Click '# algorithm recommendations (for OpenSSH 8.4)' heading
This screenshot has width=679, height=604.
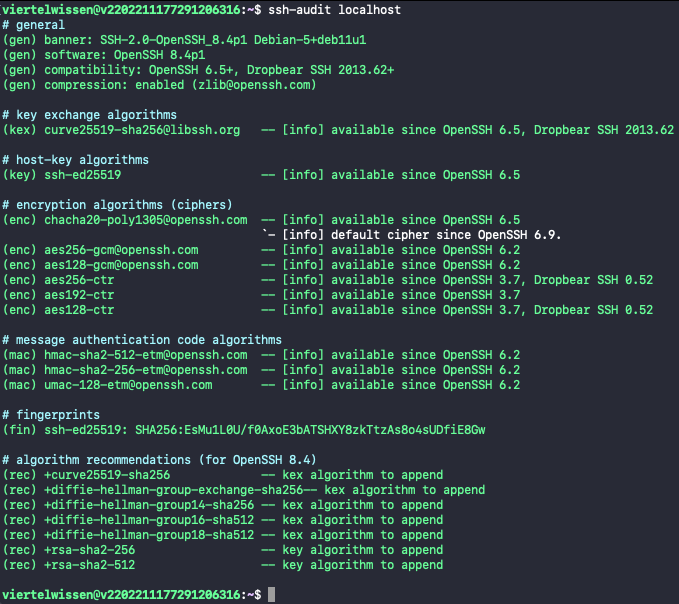pos(159,460)
